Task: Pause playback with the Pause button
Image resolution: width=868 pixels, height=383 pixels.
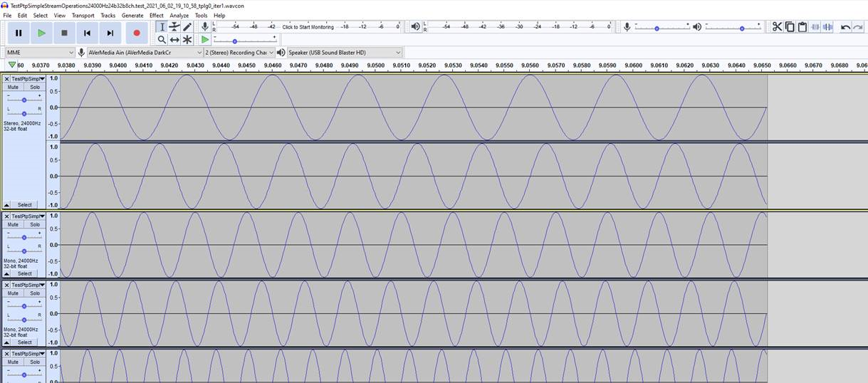Action: pos(19,33)
